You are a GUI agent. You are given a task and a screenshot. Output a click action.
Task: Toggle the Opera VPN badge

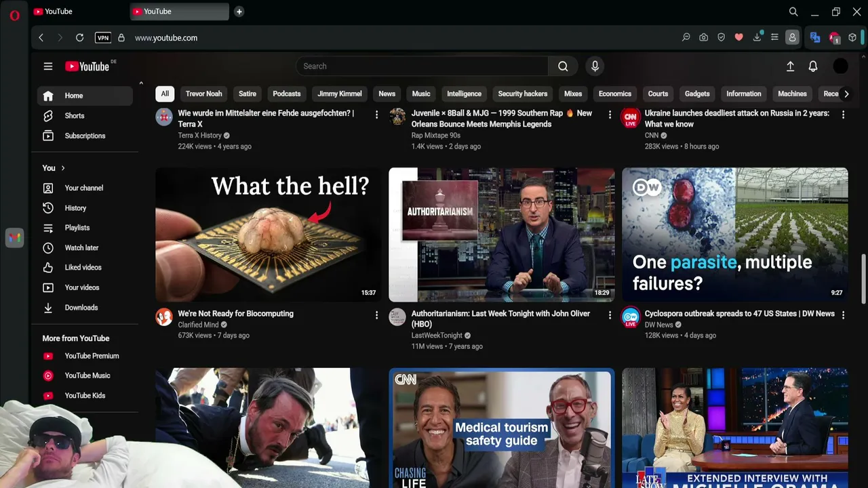[103, 38]
